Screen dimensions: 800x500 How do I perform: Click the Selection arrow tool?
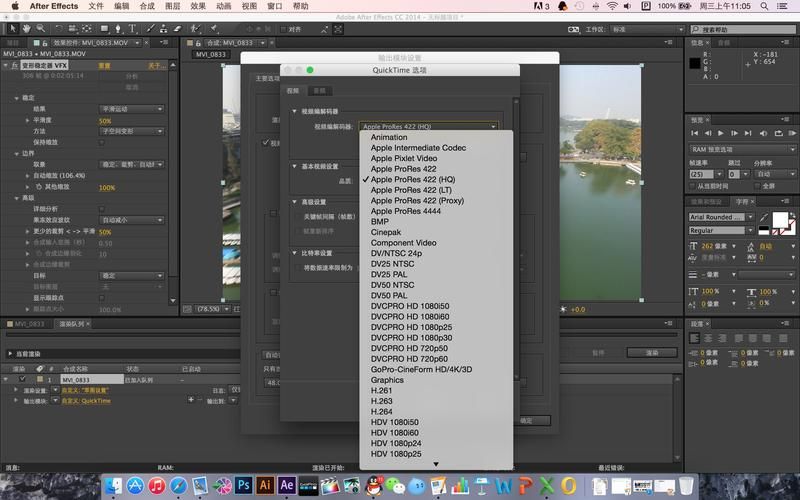tap(11, 29)
